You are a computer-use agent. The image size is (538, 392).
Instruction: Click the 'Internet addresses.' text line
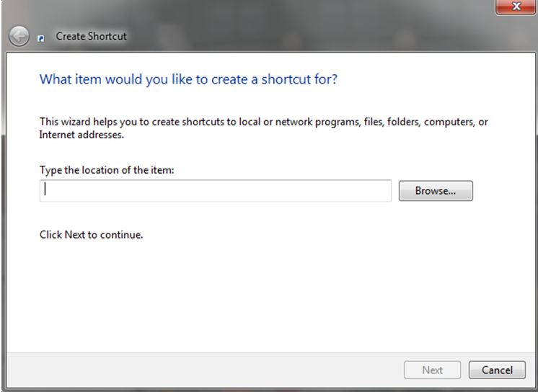(x=81, y=135)
